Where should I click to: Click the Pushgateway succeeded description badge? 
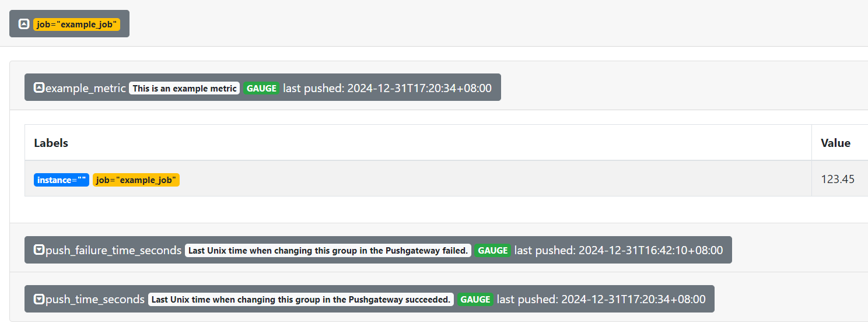[x=301, y=299]
